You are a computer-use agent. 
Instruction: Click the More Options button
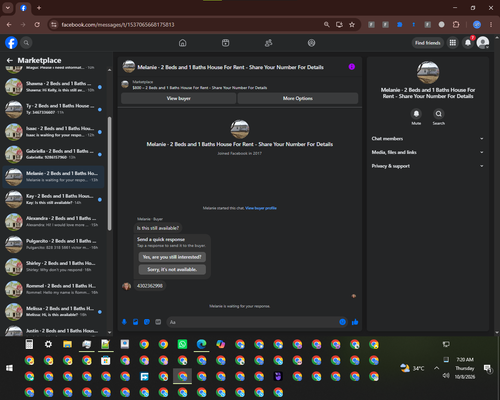(298, 98)
